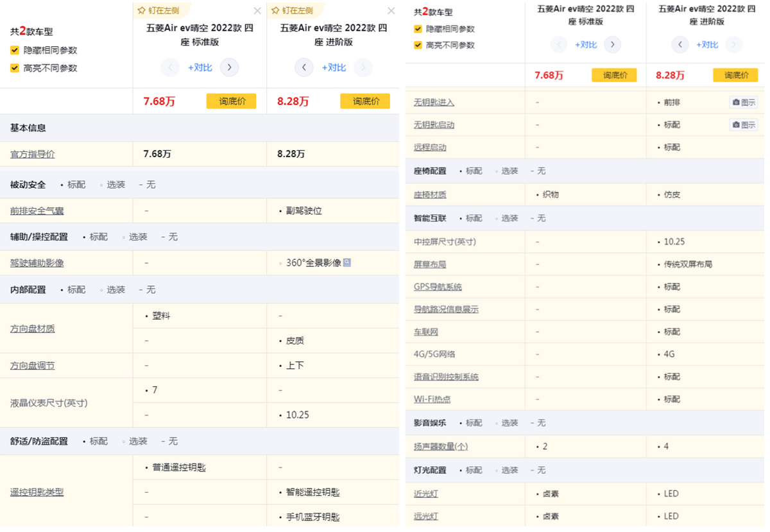Add 进阶版 to +对比 in right screenshot
Image resolution: width=770 pixels, height=532 pixels.
point(707,44)
